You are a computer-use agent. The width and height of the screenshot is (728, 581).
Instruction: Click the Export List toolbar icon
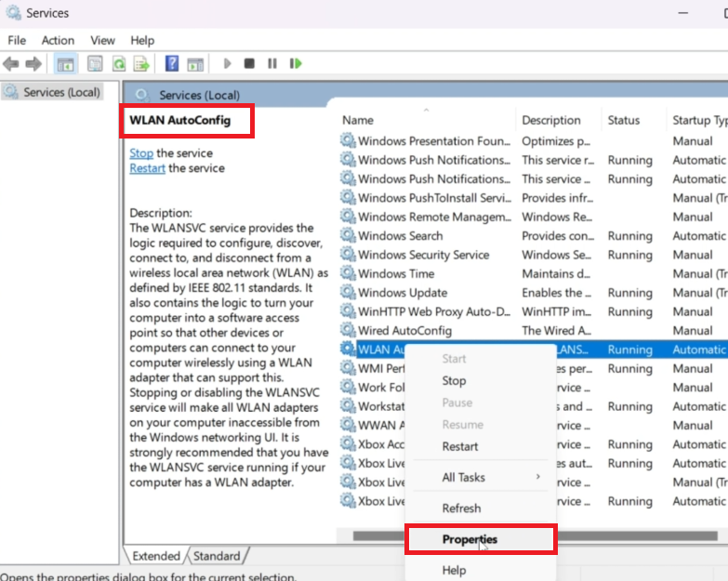pyautogui.click(x=141, y=64)
